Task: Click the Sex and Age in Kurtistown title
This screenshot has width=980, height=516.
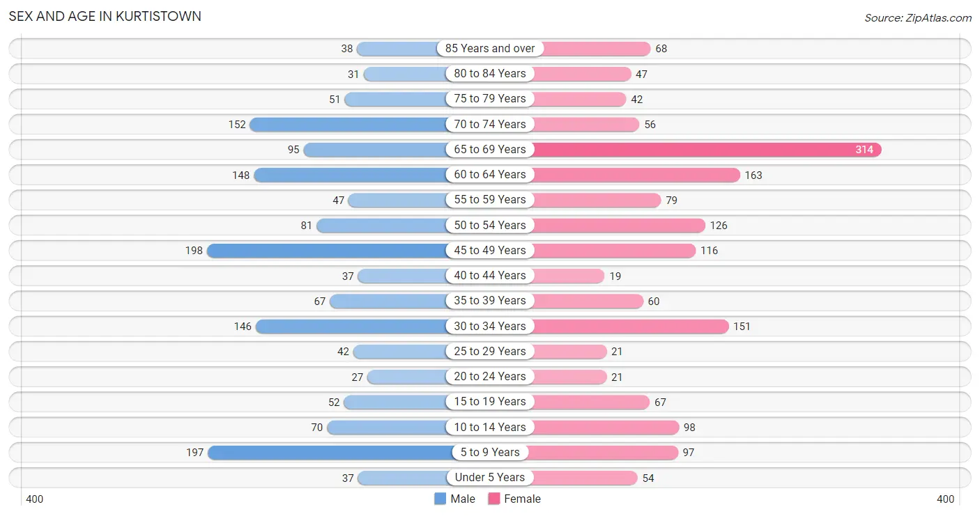Action: [x=105, y=16]
